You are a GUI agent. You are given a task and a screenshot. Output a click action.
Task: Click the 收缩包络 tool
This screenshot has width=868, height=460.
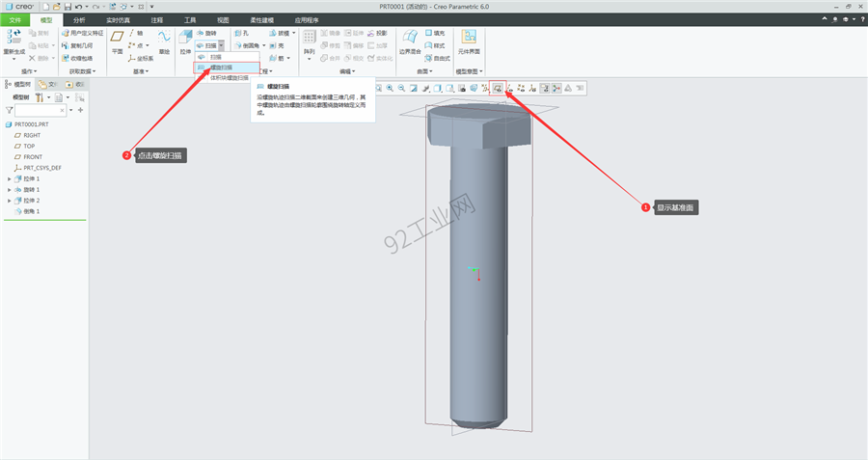(77, 58)
